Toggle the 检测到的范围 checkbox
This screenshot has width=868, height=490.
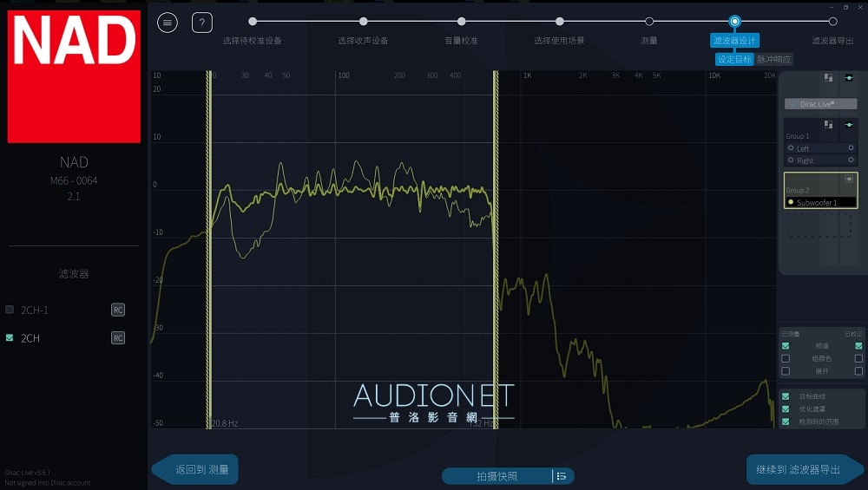click(786, 421)
